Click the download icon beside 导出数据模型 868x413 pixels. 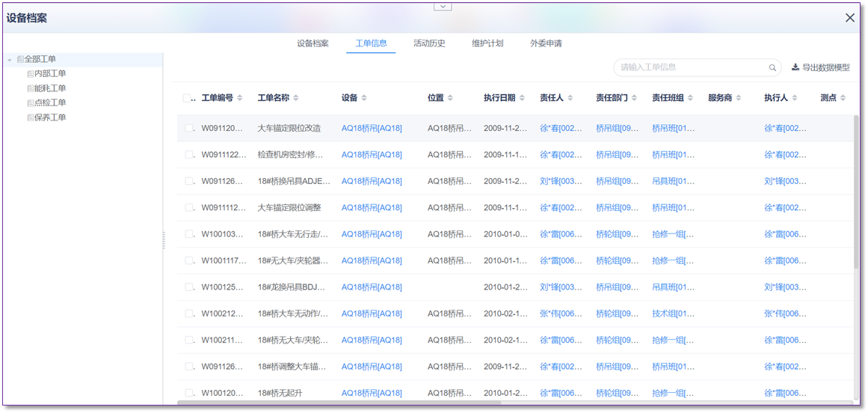[795, 67]
